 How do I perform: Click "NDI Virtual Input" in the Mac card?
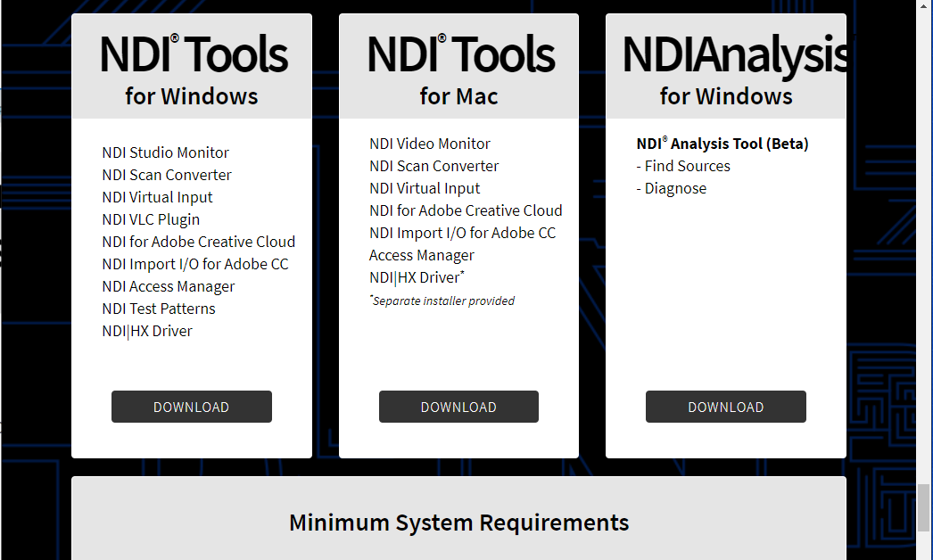(425, 188)
